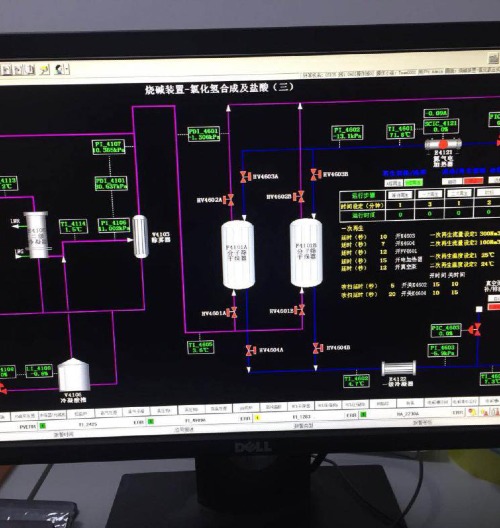Select the HV4604B valve symbol
Viewport: 500px width, 528px height.
(318, 348)
